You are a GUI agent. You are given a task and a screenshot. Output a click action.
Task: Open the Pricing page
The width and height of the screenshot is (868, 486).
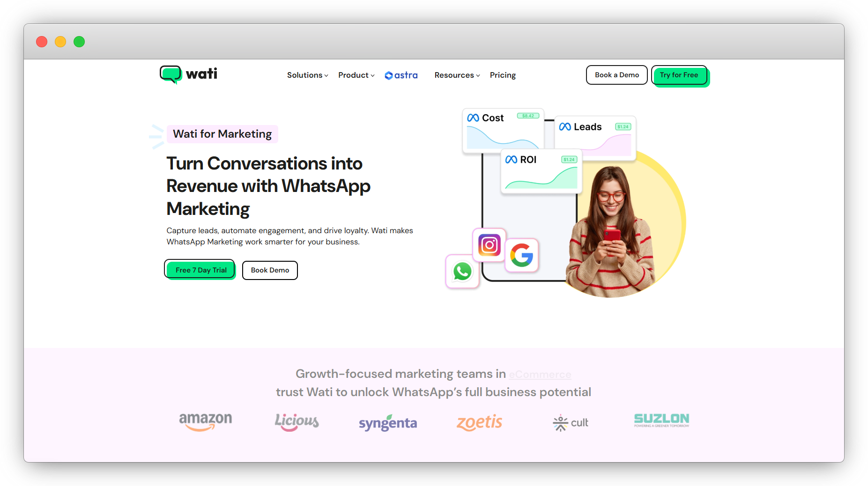(503, 75)
